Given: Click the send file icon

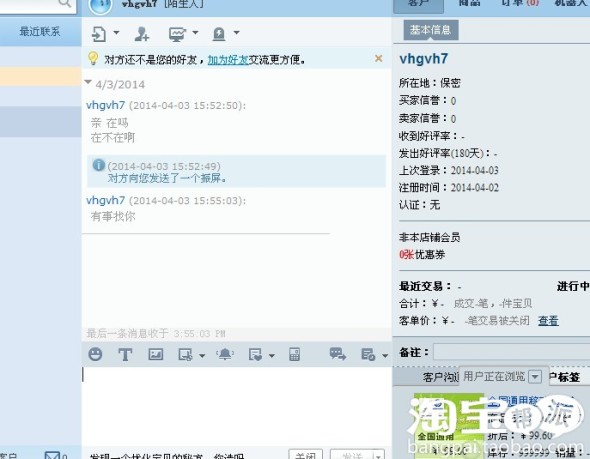Looking at the screenshot, I should (99, 34).
